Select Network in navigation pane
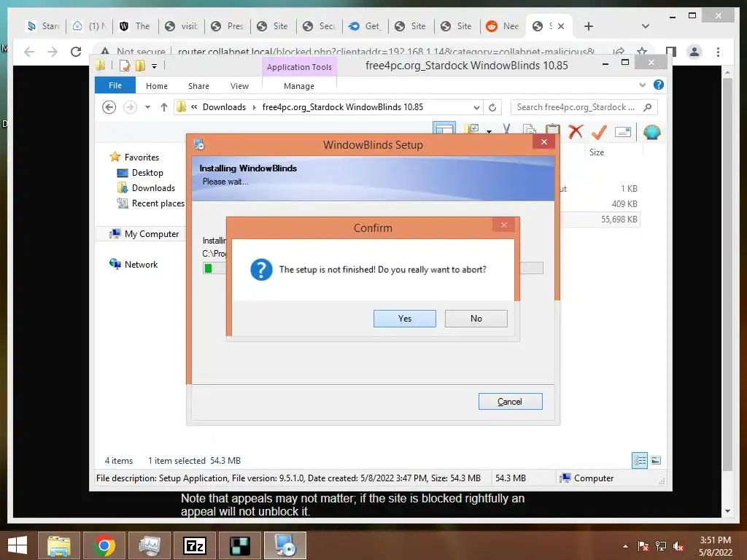747x560 pixels. [x=133, y=264]
